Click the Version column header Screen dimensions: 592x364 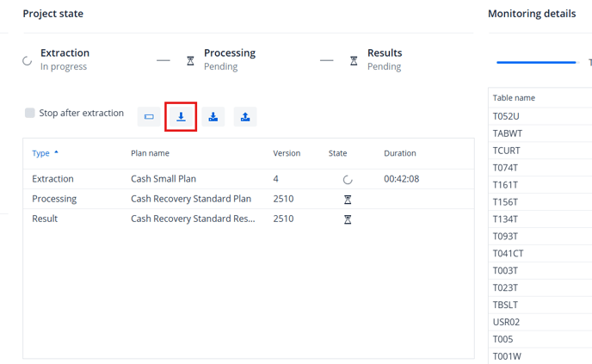click(x=287, y=153)
